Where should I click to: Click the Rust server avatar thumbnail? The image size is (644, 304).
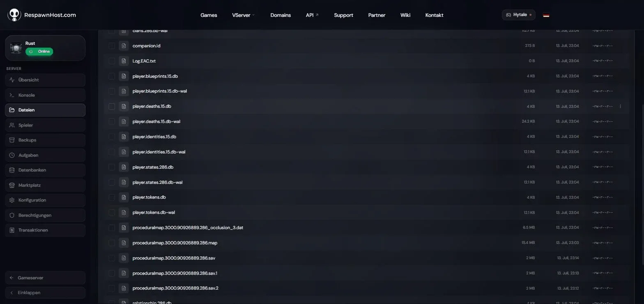point(16,48)
